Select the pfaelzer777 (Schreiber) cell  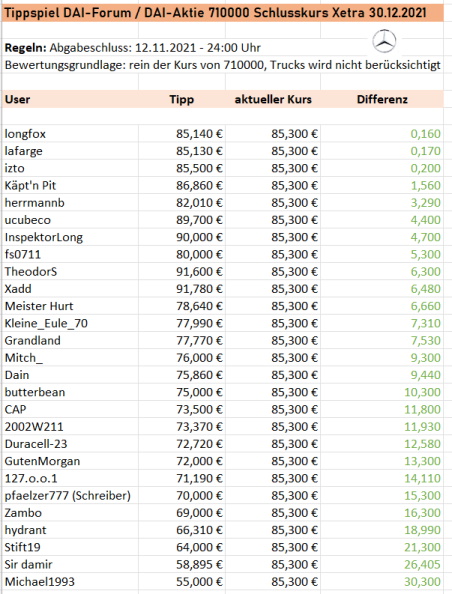pyautogui.click(x=70, y=496)
